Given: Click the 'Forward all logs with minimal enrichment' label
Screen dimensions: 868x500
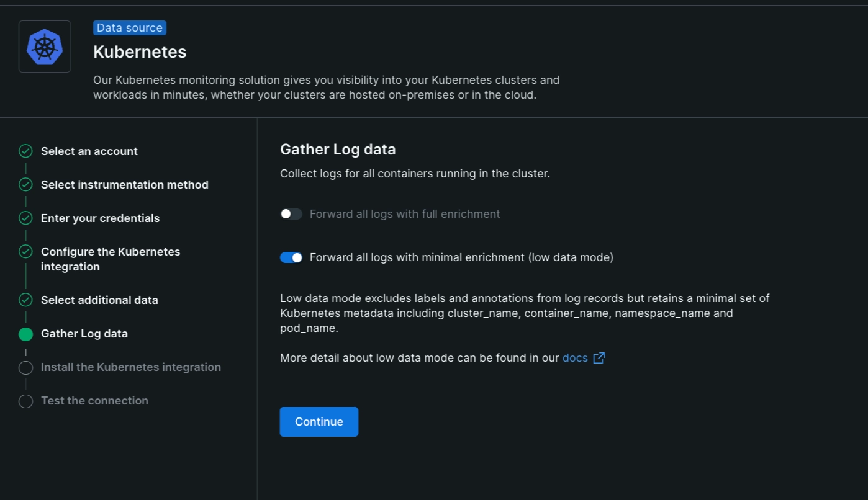Looking at the screenshot, I should pyautogui.click(x=461, y=257).
